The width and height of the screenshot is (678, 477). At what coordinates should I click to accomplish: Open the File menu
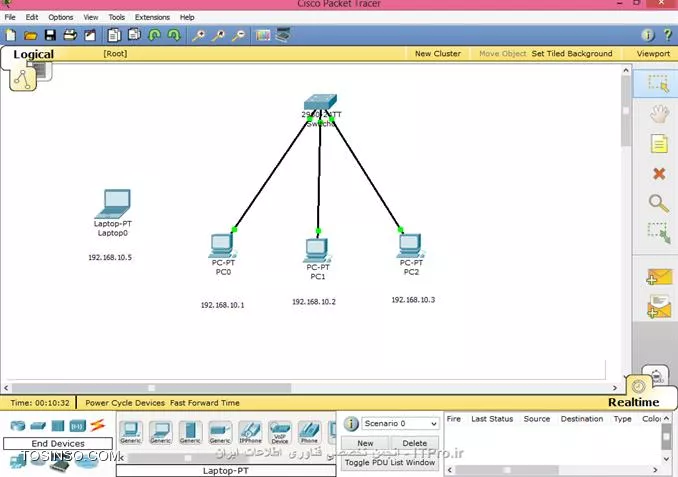(x=10, y=17)
